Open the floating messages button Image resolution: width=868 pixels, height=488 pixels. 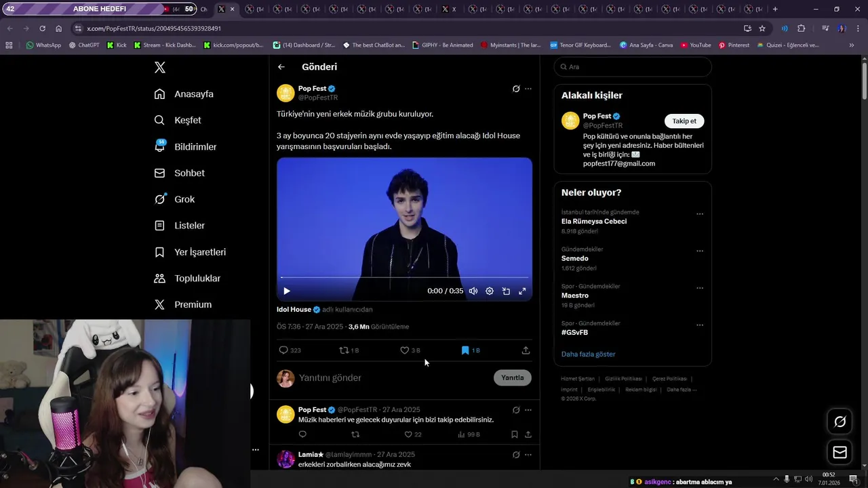click(840, 452)
